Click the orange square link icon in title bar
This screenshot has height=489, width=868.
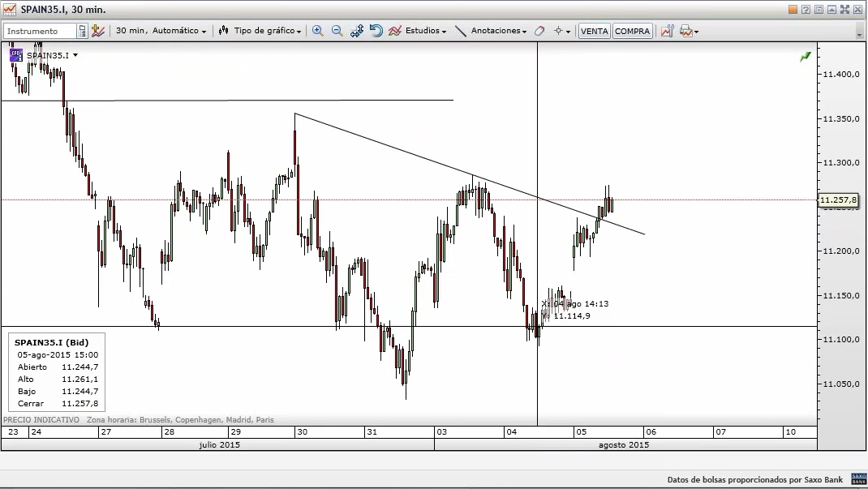tap(793, 9)
